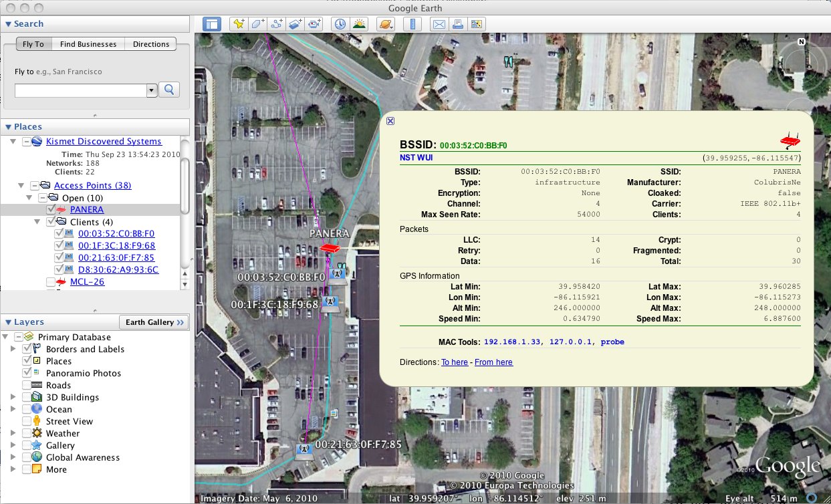The height and width of the screenshot is (504, 831).
Task: Collapse the Places panel
Action: click(9, 127)
